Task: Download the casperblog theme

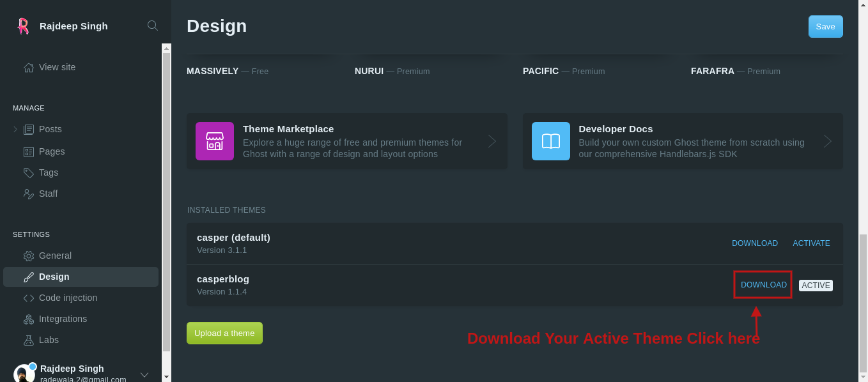Action: click(x=763, y=284)
